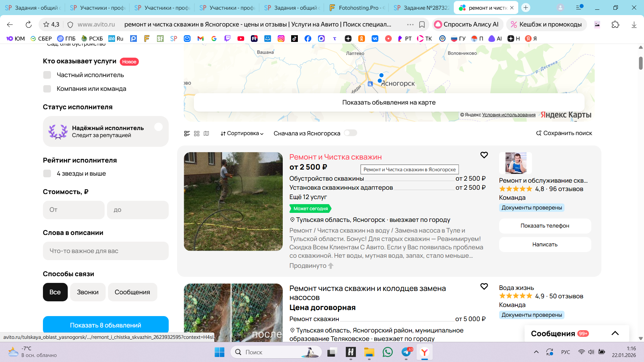This screenshot has width=644, height=362.
Task: Check the Частный исполнитель checkbox
Action: (x=47, y=75)
